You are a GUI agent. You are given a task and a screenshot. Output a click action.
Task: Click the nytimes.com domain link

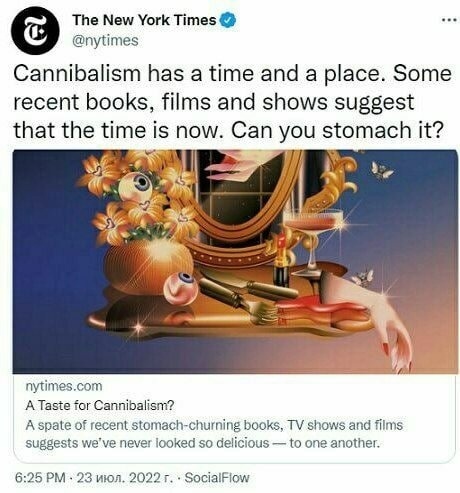[64, 386]
